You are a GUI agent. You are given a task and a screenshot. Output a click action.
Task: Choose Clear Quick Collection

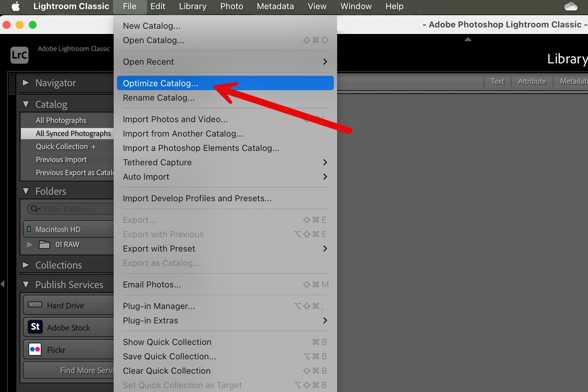225,371
